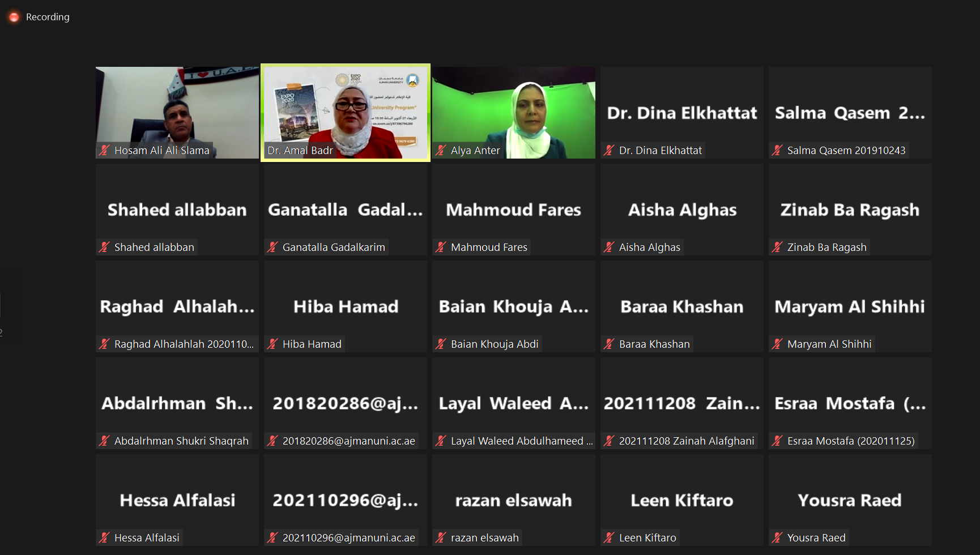This screenshot has width=980, height=555.
Task: Click muted mic icon beside Hiba Hamad
Action: 272,344
